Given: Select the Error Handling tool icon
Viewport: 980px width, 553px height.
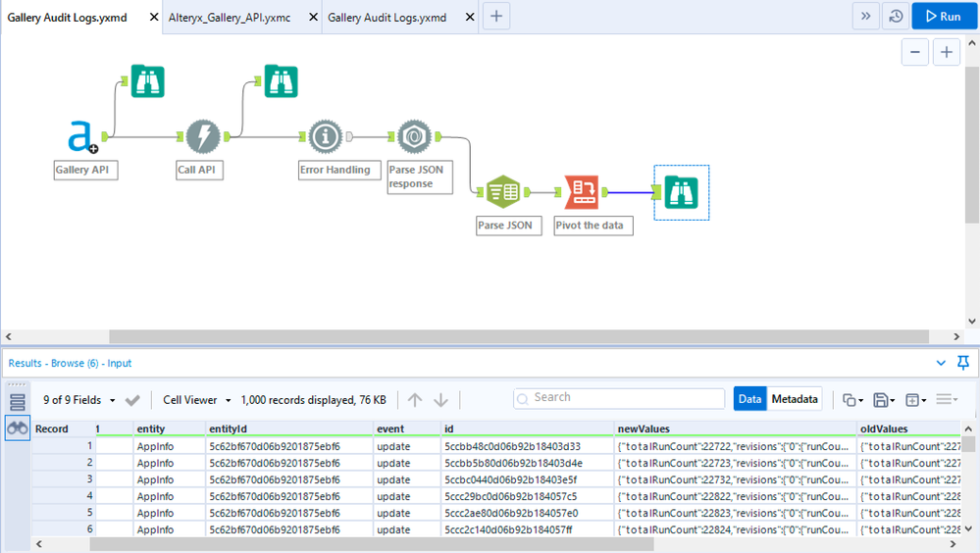Looking at the screenshot, I should [x=324, y=136].
